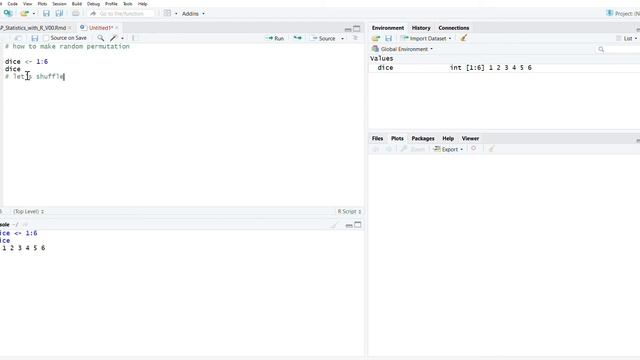
Task: Open the Help menu in menu bar
Action: (x=142, y=4)
